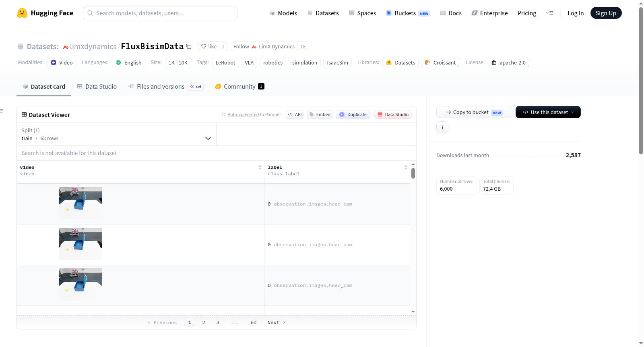Sort the label column
The width and height of the screenshot is (644, 347).
click(x=406, y=167)
